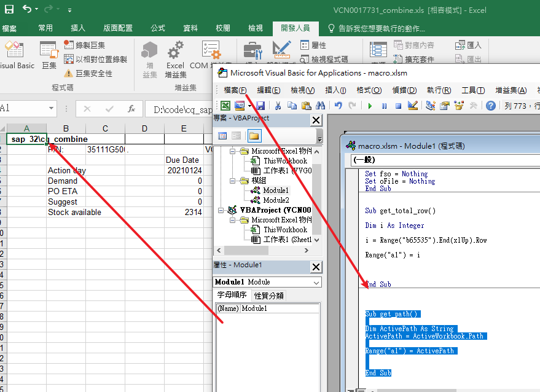Click 對應內容 map properties
Screen dimensions: 540x392
[414, 45]
